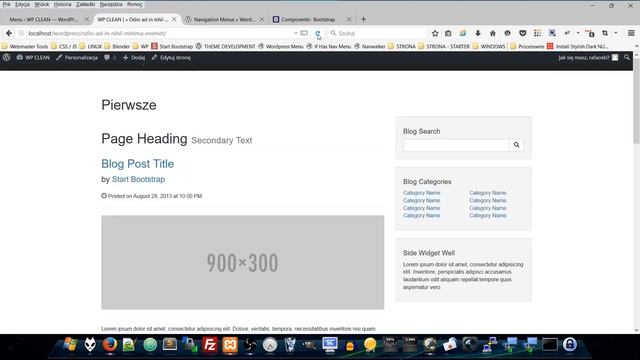This screenshot has height=360, width=640.
Task: Open Sublime Text from the dock
Action: 170,345
